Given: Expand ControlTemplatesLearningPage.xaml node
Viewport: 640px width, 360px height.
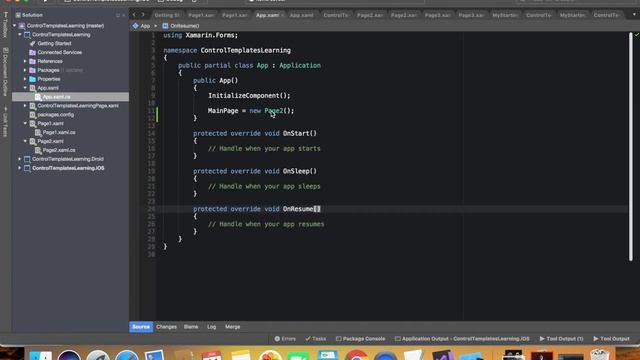Looking at the screenshot, I should [x=25, y=106].
